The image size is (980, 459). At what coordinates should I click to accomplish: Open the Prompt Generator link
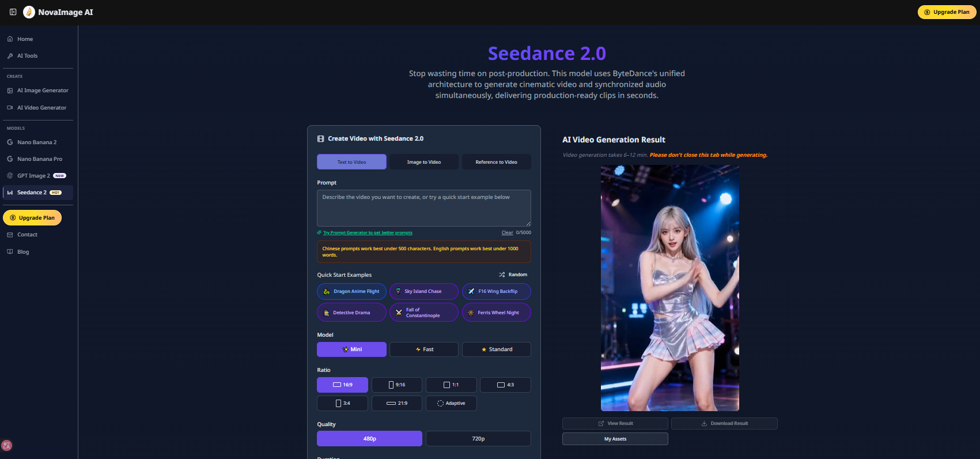[x=368, y=233]
